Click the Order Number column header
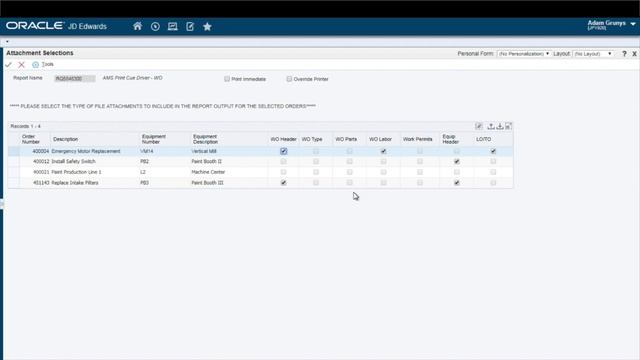This screenshot has height=360, width=640. [x=31, y=139]
